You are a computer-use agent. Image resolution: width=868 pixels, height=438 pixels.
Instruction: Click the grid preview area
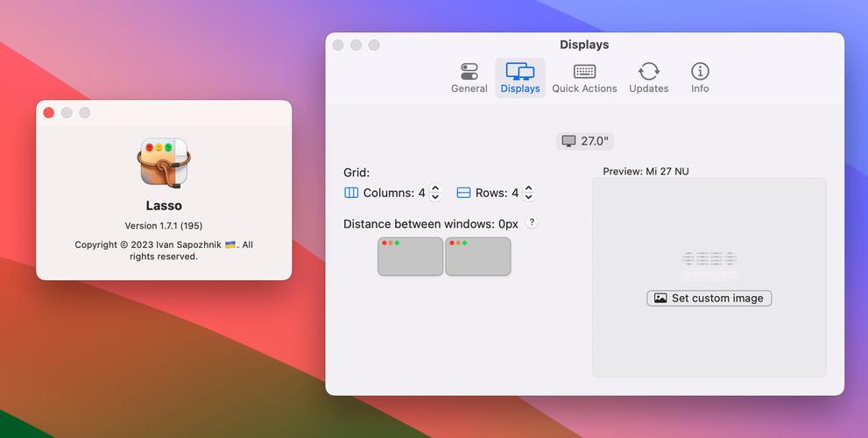pos(709,278)
